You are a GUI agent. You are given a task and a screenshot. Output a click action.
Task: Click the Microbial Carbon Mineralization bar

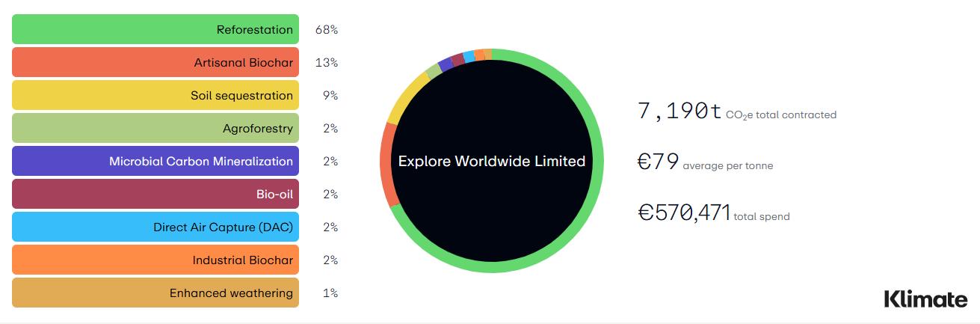[x=155, y=162]
